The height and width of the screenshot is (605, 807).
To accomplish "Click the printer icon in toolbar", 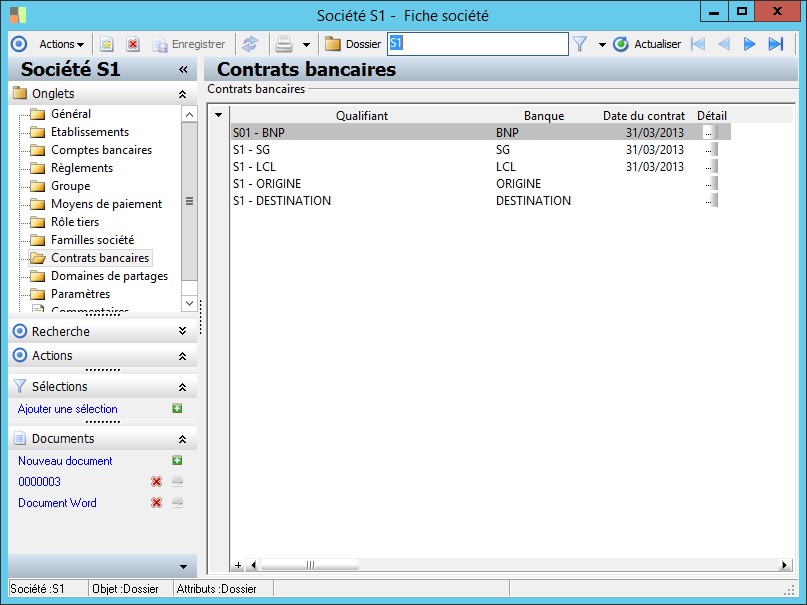I will click(x=284, y=44).
